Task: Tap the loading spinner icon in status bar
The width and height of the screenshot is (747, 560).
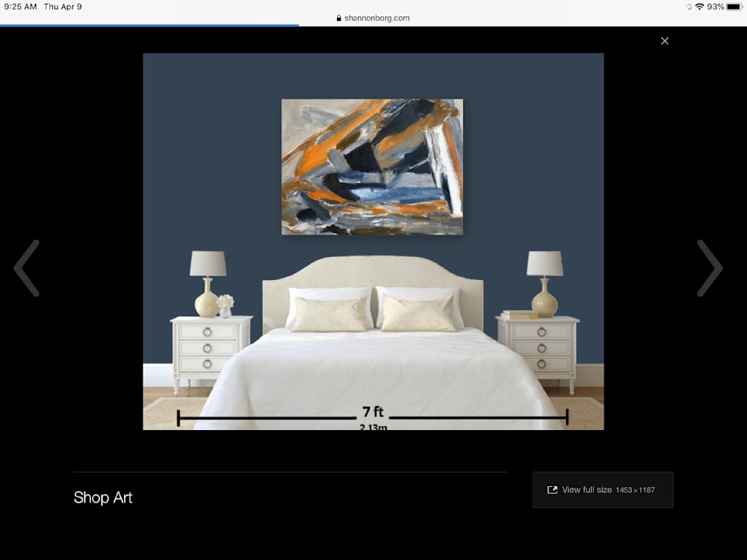Action: [x=688, y=7]
